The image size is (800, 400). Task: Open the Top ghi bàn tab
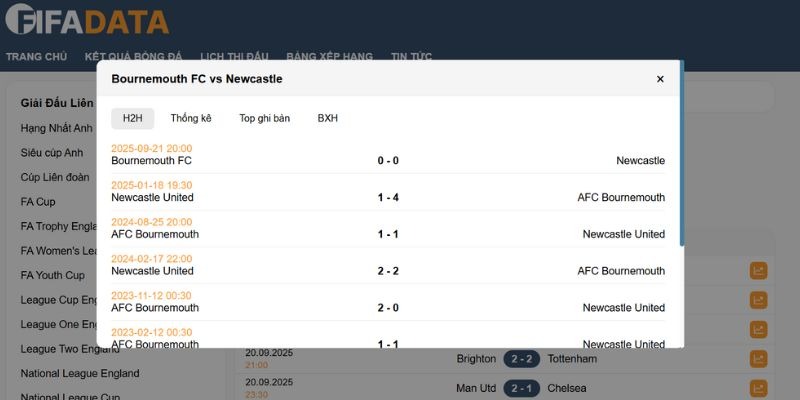pos(264,118)
